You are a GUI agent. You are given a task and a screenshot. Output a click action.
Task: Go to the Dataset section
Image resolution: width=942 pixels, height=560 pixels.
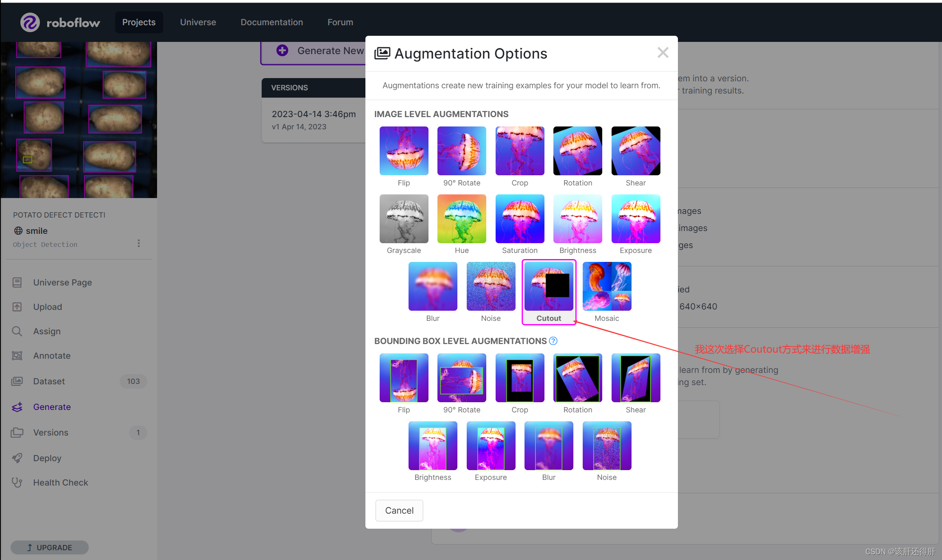[x=49, y=381]
